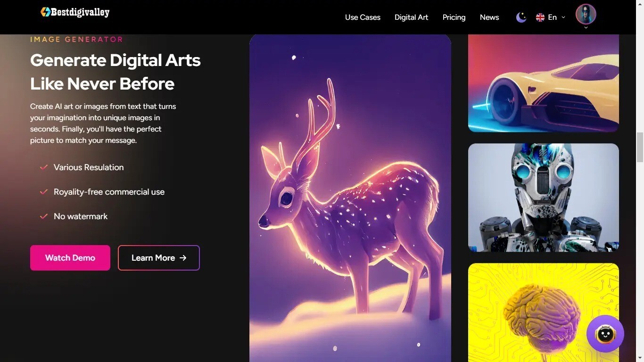Open the yellow brain image
Screen dimensions: 644x362
[x=544, y=313]
